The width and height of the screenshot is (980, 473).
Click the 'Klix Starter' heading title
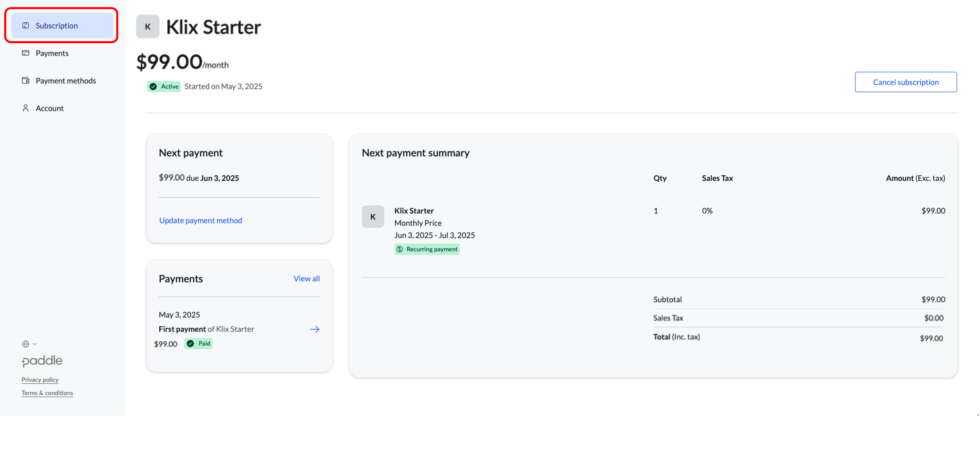(x=213, y=27)
